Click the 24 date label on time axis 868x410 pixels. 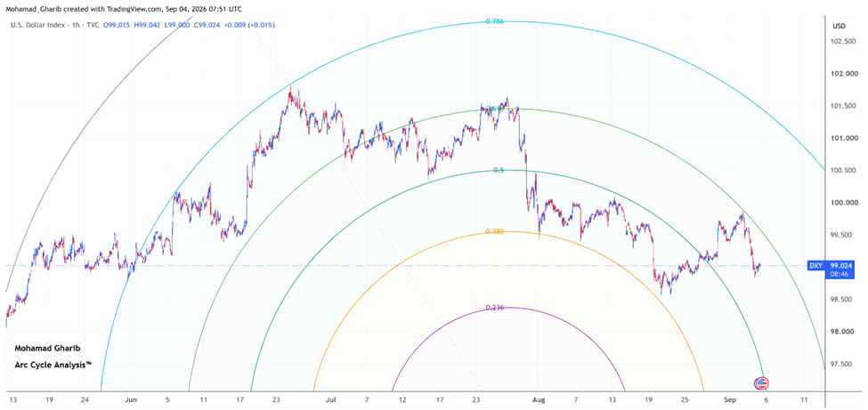85,399
